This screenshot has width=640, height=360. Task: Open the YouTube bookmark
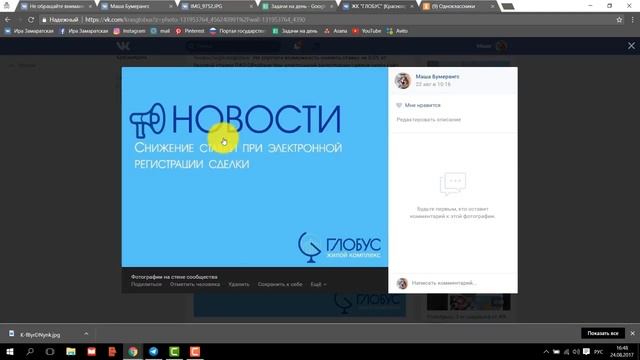[367, 31]
